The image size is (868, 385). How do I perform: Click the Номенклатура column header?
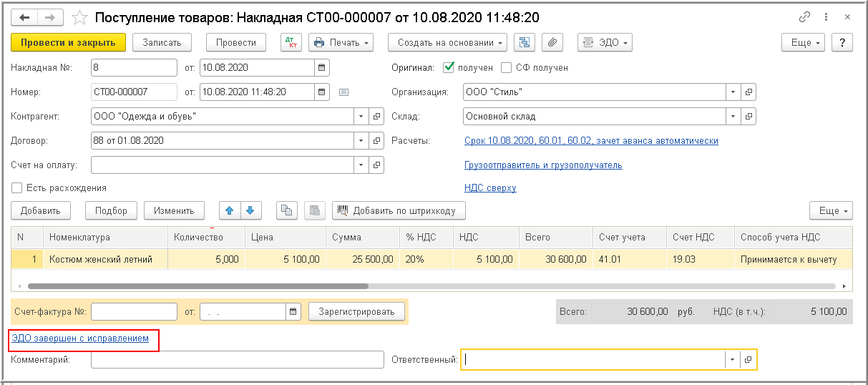pos(106,237)
